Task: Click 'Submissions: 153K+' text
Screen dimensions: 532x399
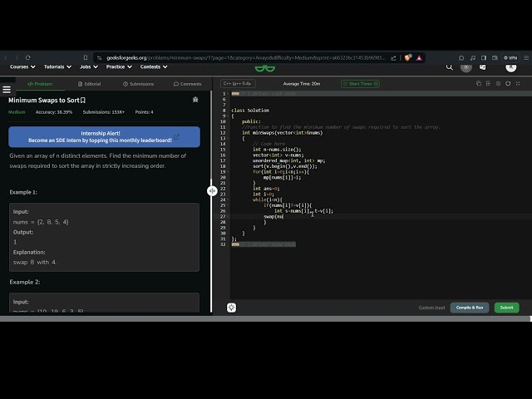Action: click(104, 112)
